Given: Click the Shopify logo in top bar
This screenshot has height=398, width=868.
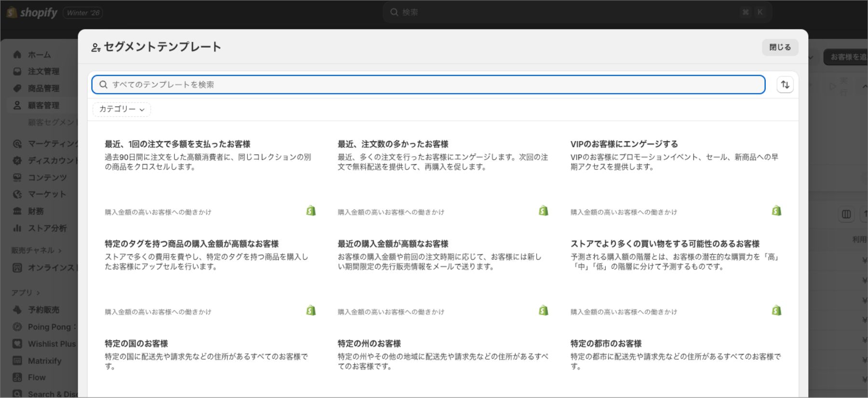Looking at the screenshot, I should click(32, 13).
